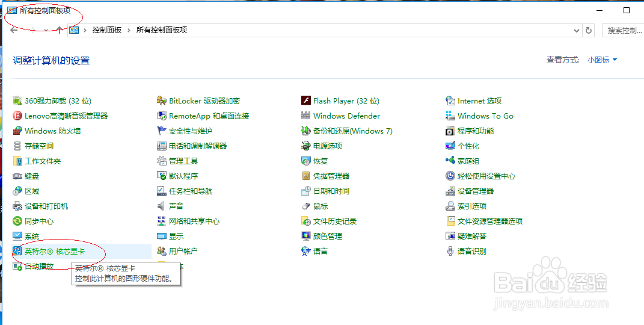Open 英特尔® 核芯显卡 item
Viewport: 644px width, 325px height.
82,251
